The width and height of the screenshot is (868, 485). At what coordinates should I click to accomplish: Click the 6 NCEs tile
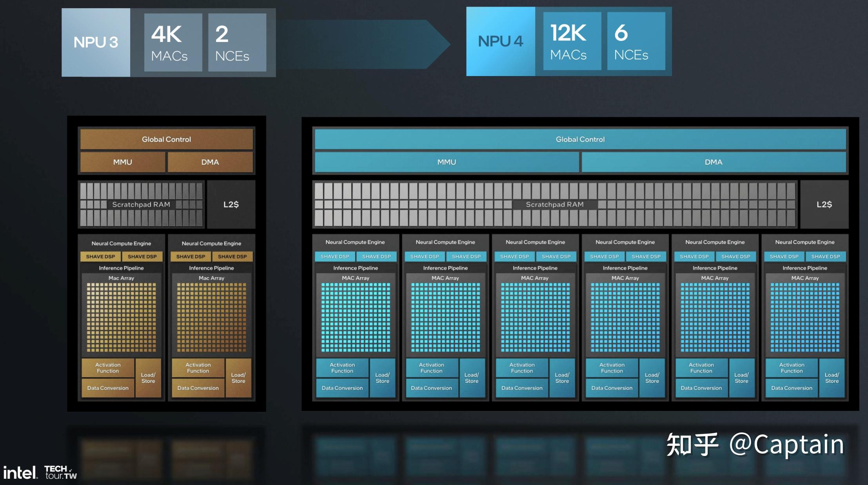[636, 41]
